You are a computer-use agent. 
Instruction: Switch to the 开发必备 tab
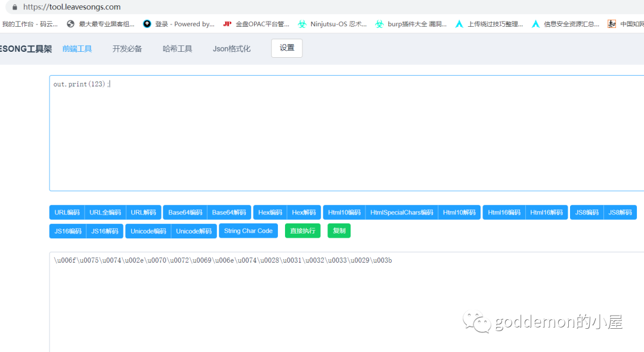(x=128, y=49)
